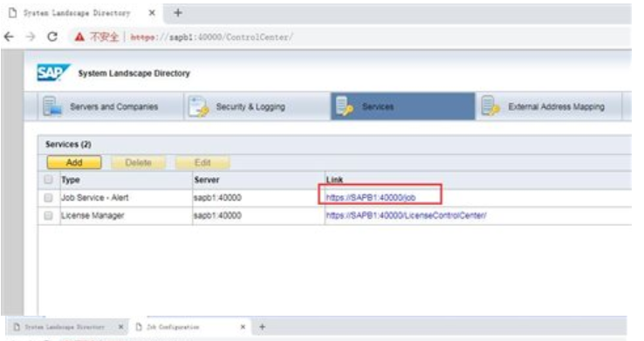Viewport: 644px width, 341px height.
Task: Click the yellow Add button
Action: 74,162
